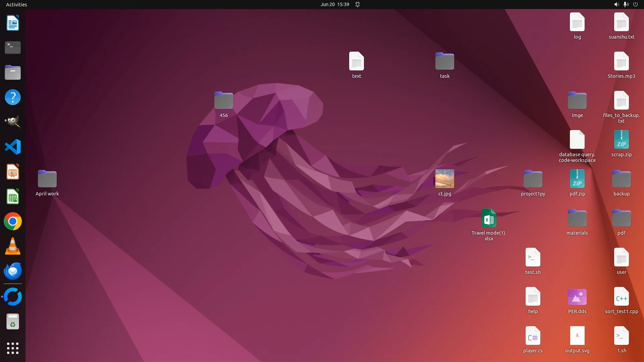Open LibreOffice Writer from the dock
The height and width of the screenshot is (362, 644).
pyautogui.click(x=13, y=23)
